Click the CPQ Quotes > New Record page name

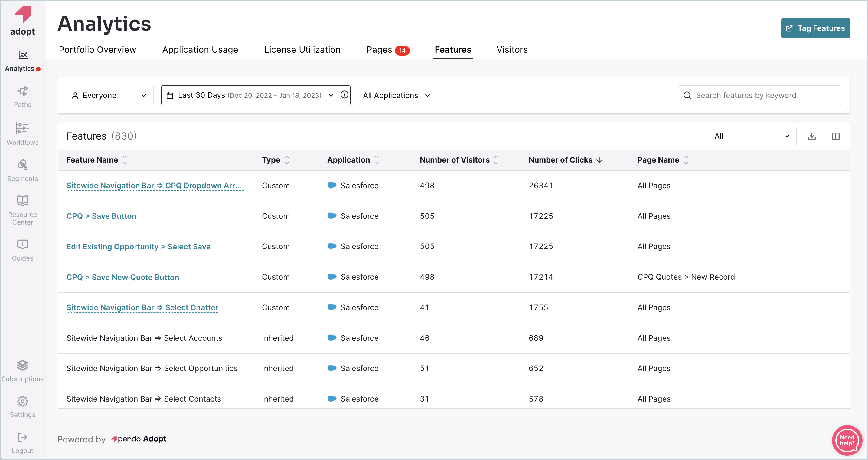pos(686,277)
